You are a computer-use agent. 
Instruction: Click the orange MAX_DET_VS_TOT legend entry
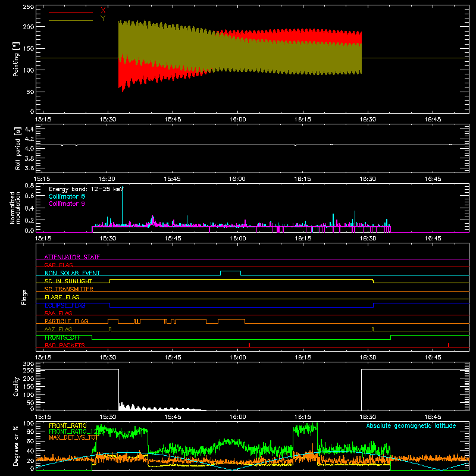pos(73,437)
